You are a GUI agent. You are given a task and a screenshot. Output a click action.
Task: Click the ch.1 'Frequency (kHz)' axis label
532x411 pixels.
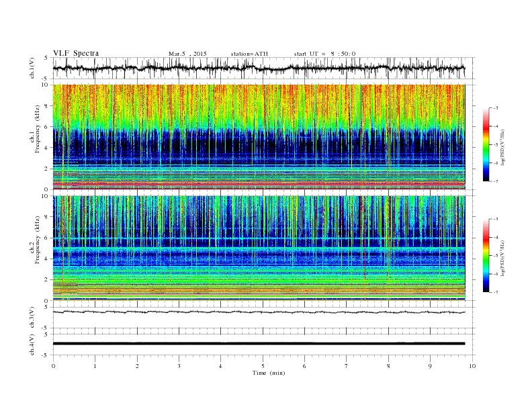click(38, 129)
